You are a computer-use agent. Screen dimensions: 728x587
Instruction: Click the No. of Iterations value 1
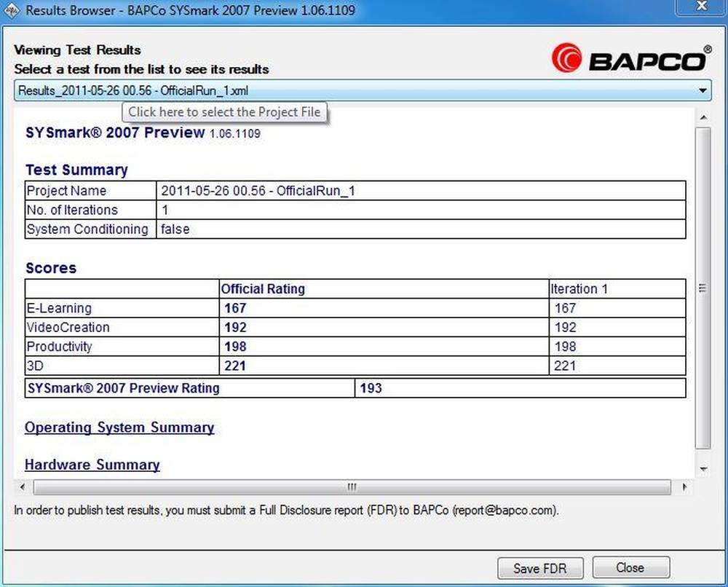[165, 210]
